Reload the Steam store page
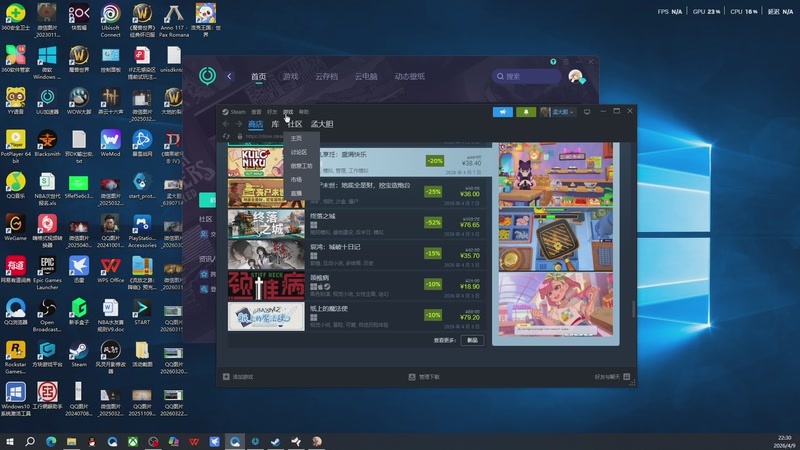 226,136
